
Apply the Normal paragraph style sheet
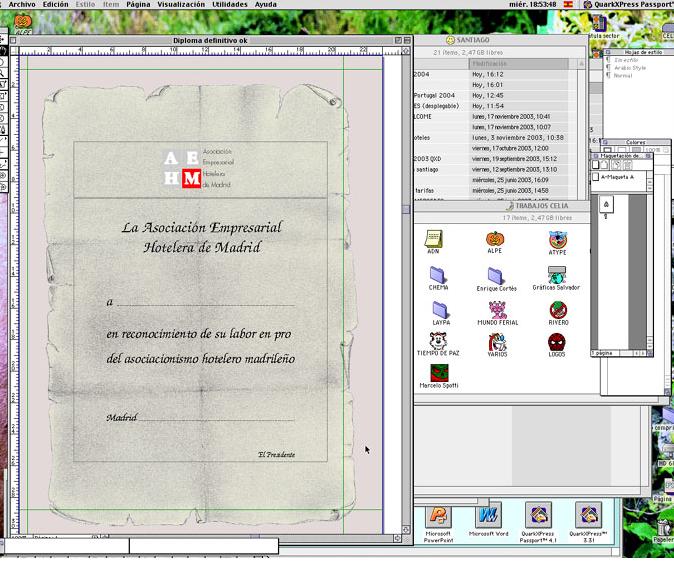(x=623, y=76)
